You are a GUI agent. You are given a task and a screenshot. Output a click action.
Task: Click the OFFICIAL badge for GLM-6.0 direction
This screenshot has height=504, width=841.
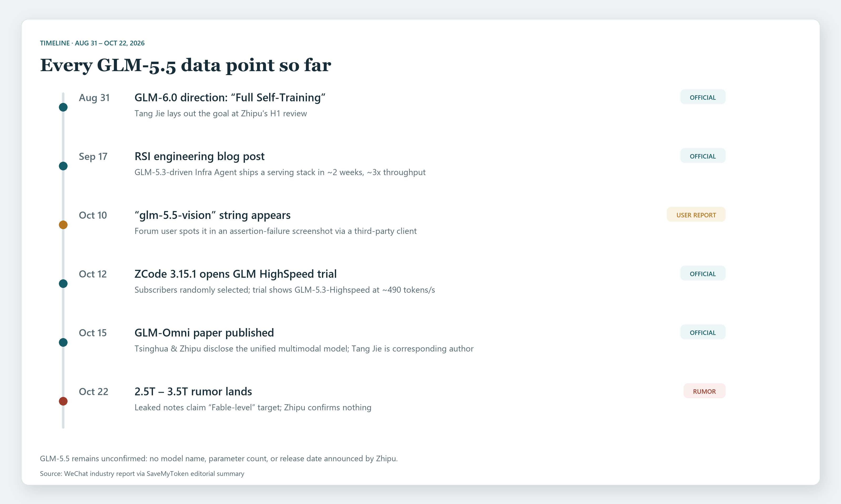(x=703, y=97)
